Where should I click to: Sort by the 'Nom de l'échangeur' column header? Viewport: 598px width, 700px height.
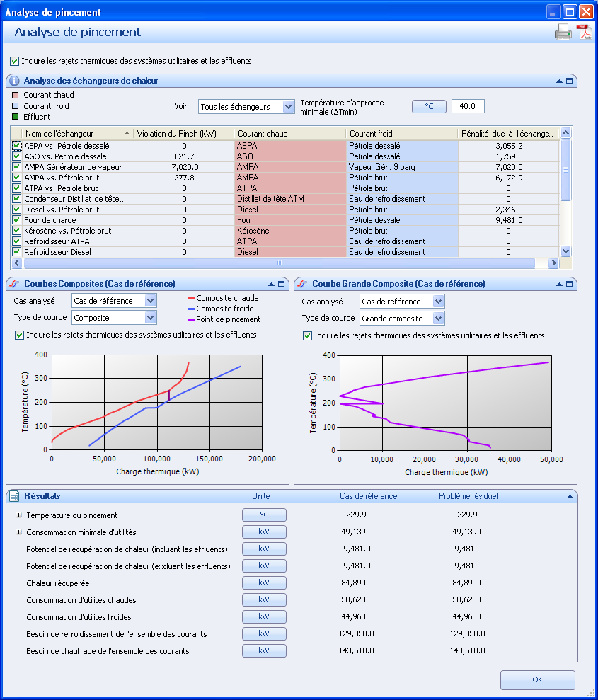[x=78, y=134]
